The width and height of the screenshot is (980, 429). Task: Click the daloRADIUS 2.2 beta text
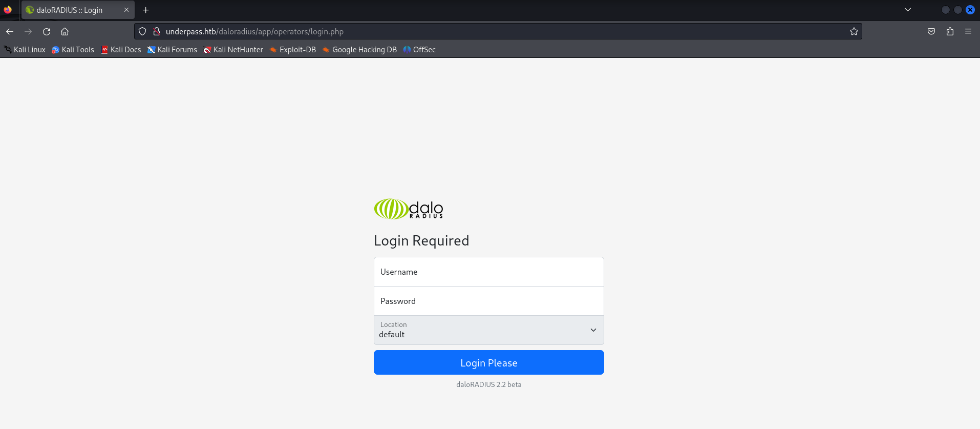coord(489,384)
